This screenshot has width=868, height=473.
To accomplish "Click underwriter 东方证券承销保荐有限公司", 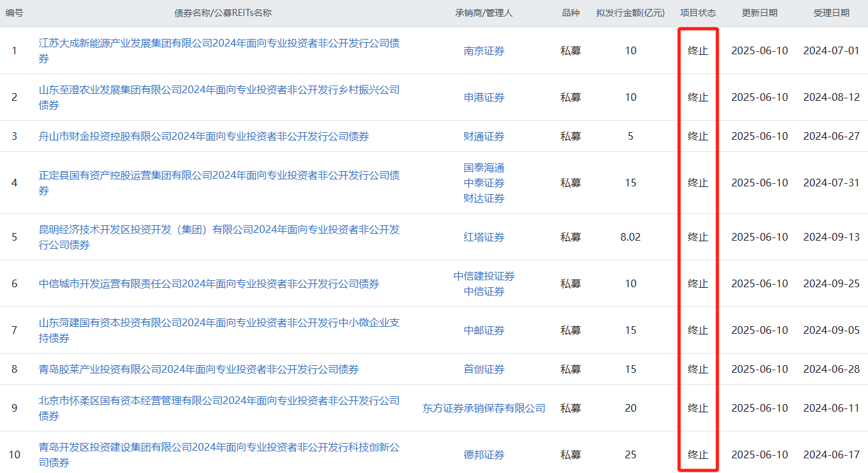I will [x=484, y=408].
